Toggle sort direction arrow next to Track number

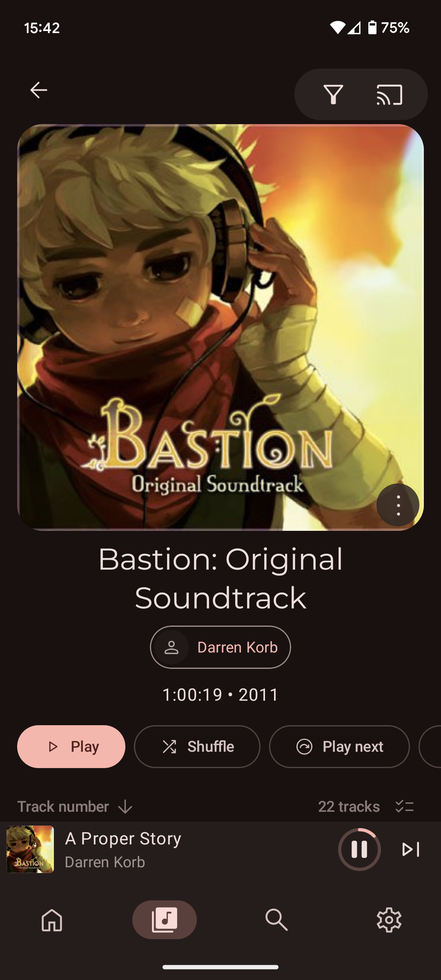coord(125,807)
